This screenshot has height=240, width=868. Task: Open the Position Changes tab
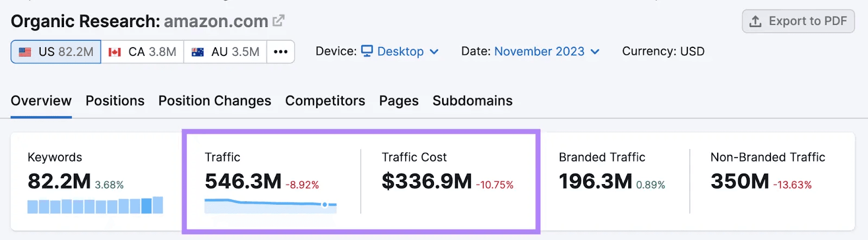click(x=215, y=101)
